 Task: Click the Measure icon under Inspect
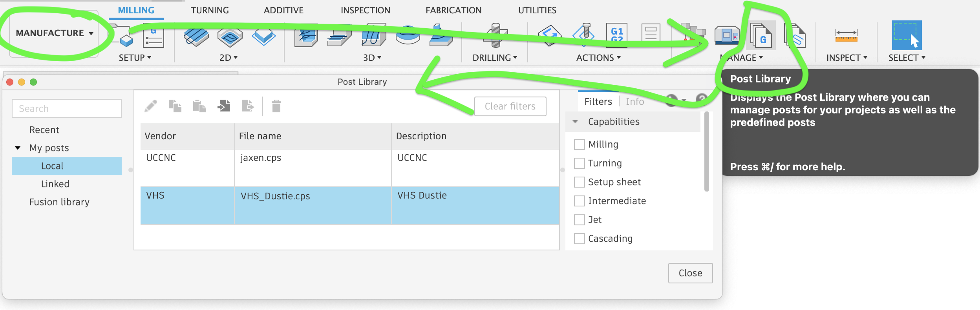coord(846,35)
